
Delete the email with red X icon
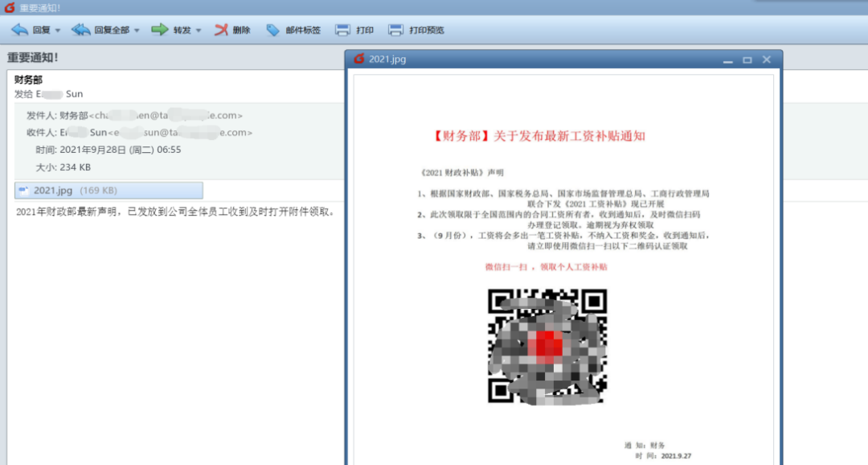tap(222, 30)
